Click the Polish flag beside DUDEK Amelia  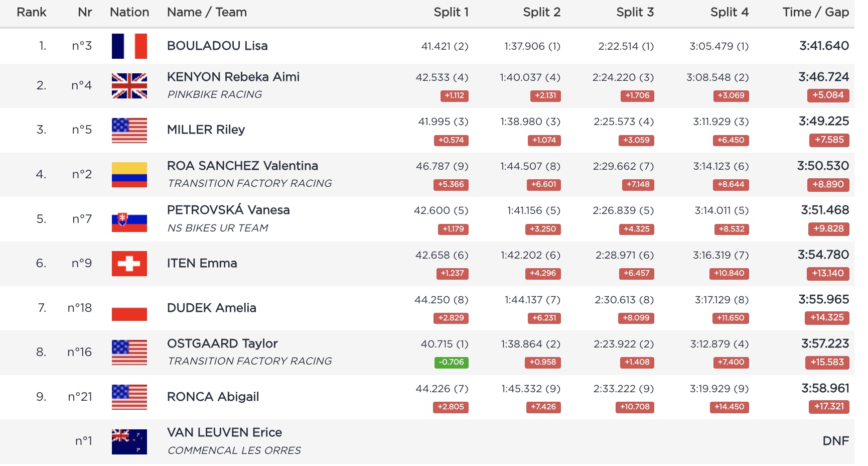(x=129, y=308)
